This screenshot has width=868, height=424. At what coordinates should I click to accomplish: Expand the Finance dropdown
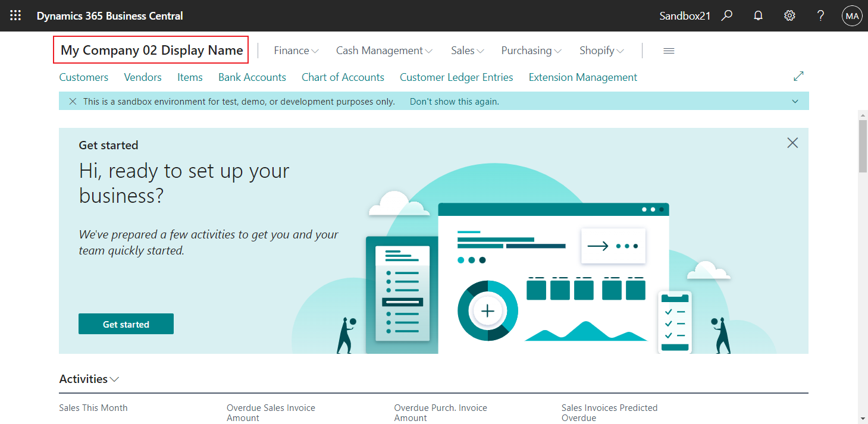point(296,51)
